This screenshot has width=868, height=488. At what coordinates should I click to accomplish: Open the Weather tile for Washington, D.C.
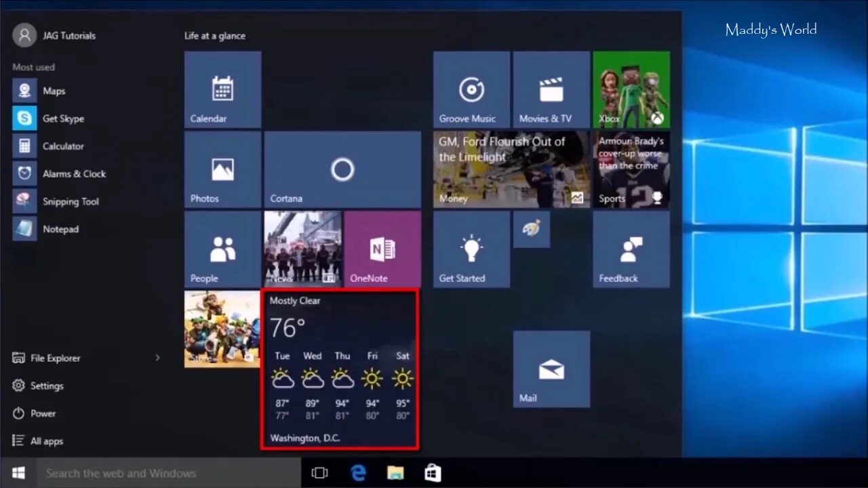(x=340, y=369)
